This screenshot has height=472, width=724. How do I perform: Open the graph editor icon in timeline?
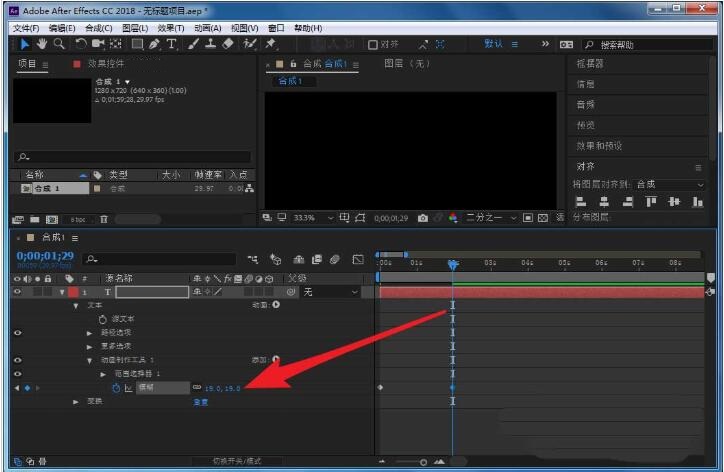[358, 260]
